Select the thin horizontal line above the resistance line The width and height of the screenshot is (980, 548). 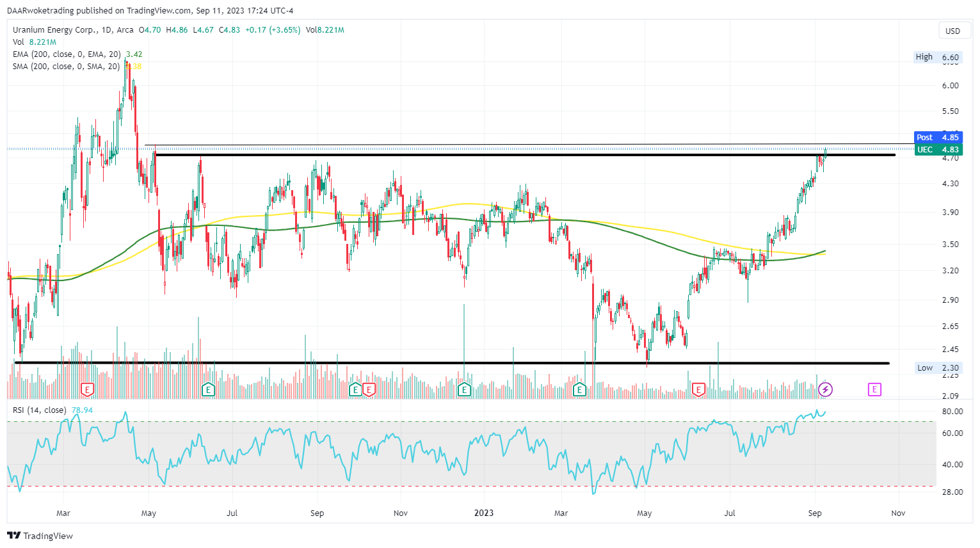(529, 145)
